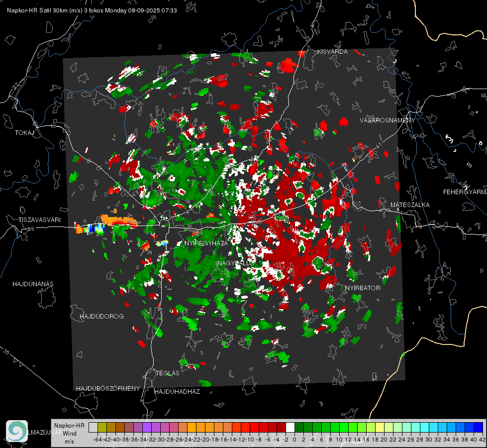
Task: Click the VÁSÁROSNAMÉNY city label
Action: coord(388,120)
